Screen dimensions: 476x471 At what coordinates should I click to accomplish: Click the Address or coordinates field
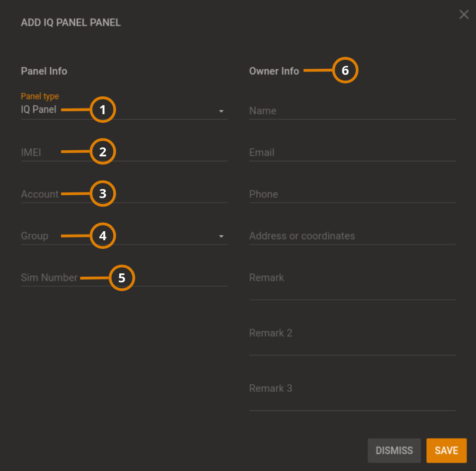[x=351, y=235]
